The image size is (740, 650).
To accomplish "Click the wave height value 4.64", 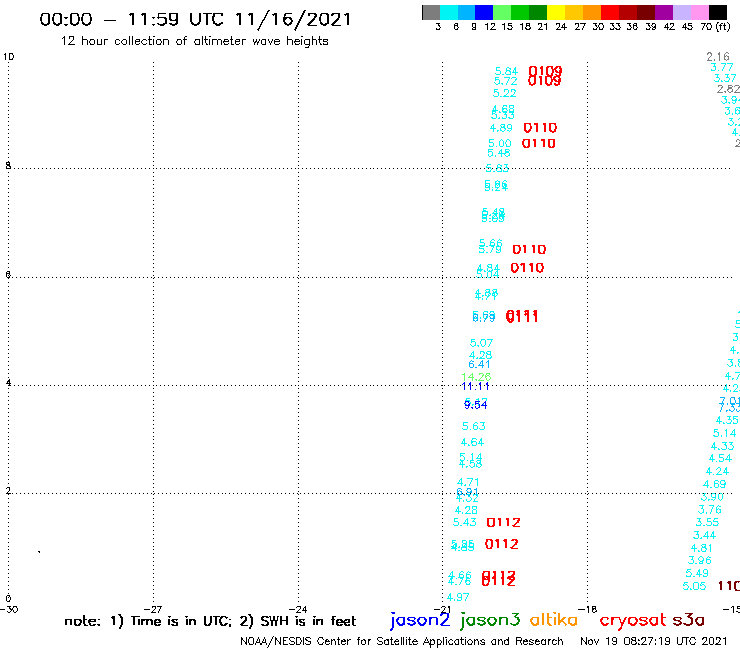I will tap(472, 442).
